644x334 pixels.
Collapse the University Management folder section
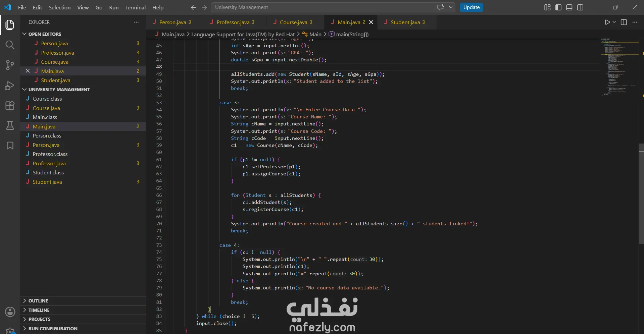point(83,90)
